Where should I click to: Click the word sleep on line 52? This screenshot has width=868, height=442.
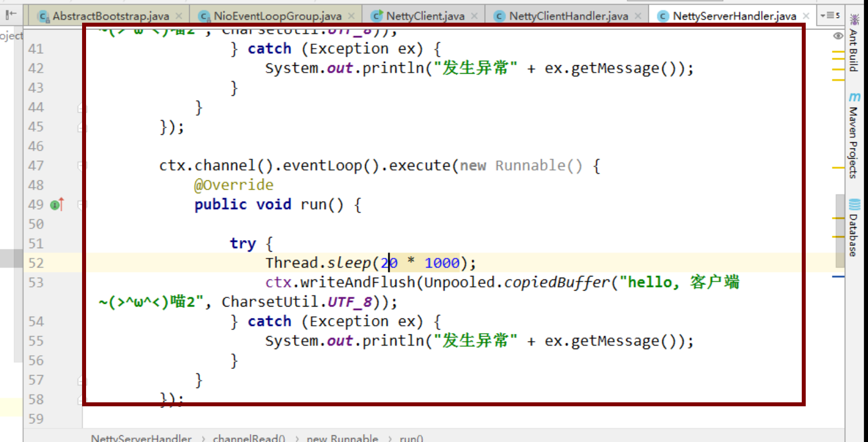[349, 263]
